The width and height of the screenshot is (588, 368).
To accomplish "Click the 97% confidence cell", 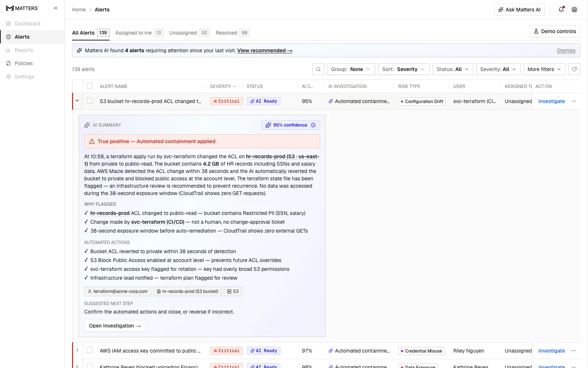I will click(307, 351).
